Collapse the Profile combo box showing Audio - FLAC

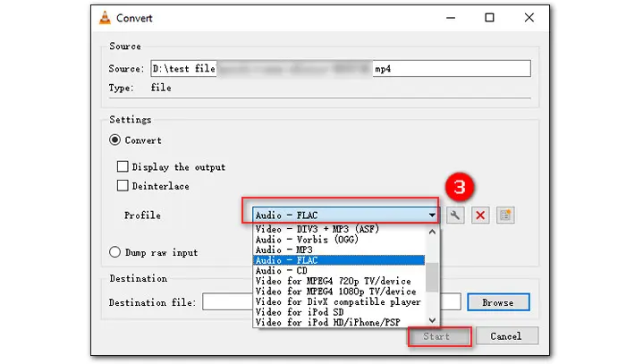(346, 216)
